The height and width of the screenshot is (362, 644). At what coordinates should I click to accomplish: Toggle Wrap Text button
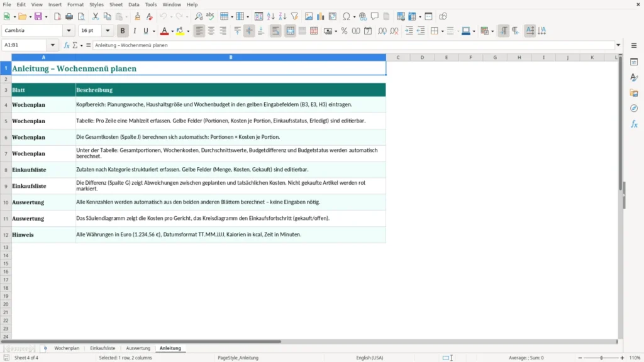(275, 31)
